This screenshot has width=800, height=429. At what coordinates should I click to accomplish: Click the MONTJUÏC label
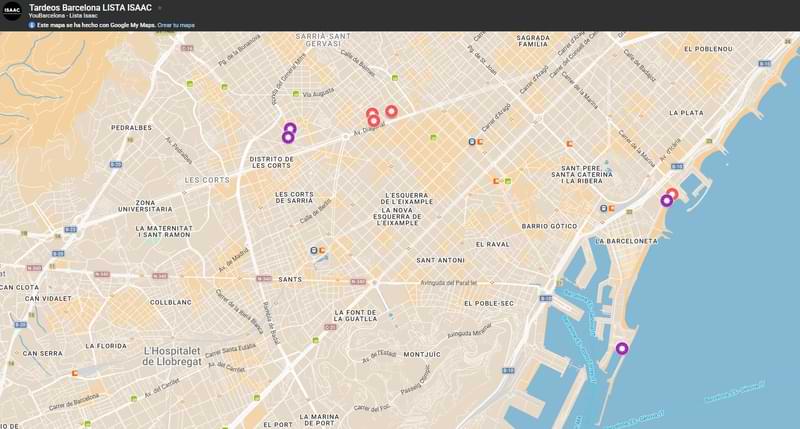422,354
